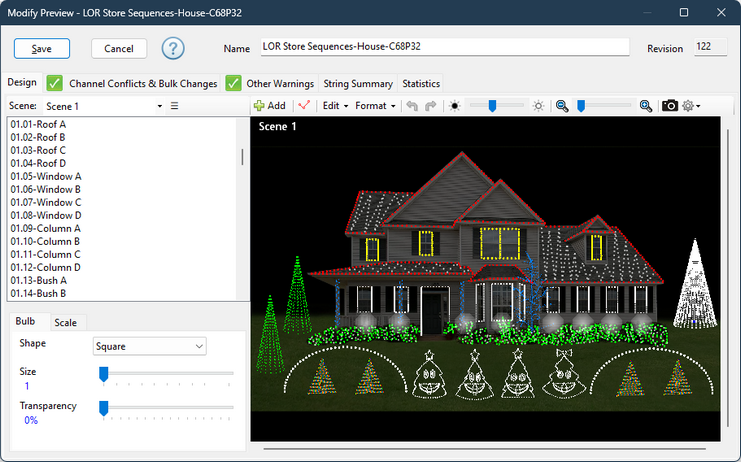
Task: Open the Format dropdown menu
Action: coord(375,106)
